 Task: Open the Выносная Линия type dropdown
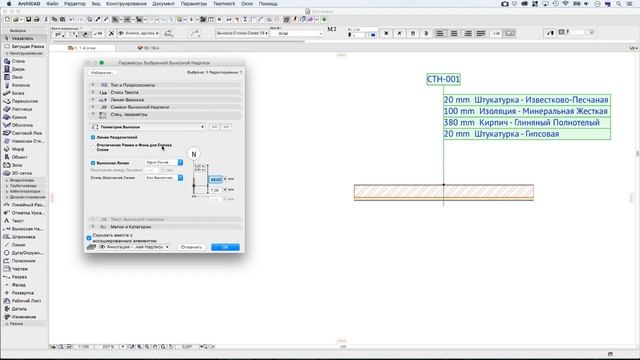tap(164, 162)
